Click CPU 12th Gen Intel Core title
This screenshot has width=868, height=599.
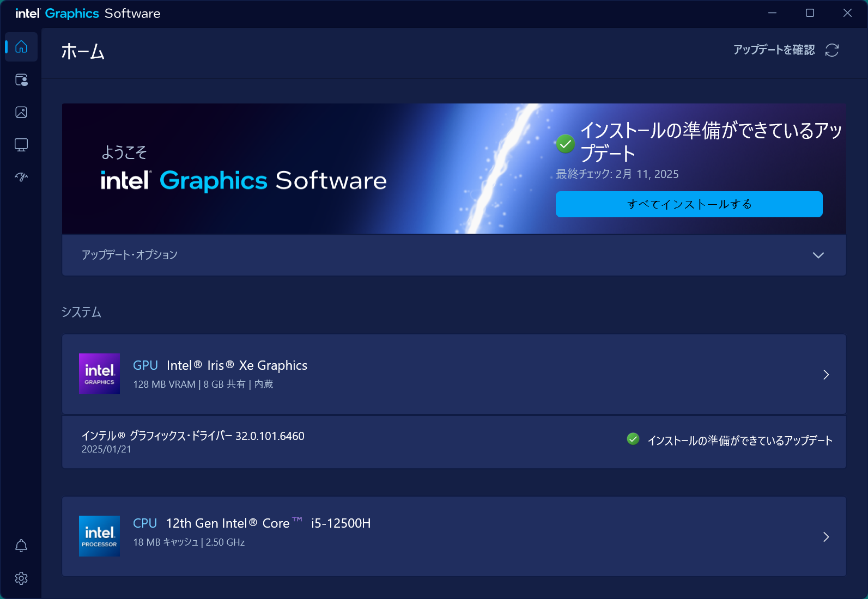252,523
